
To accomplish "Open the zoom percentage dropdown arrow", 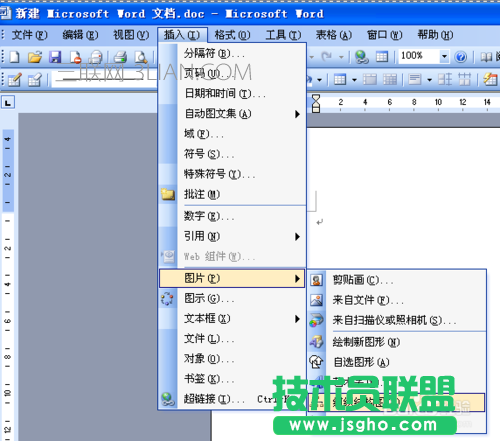I will coord(444,57).
